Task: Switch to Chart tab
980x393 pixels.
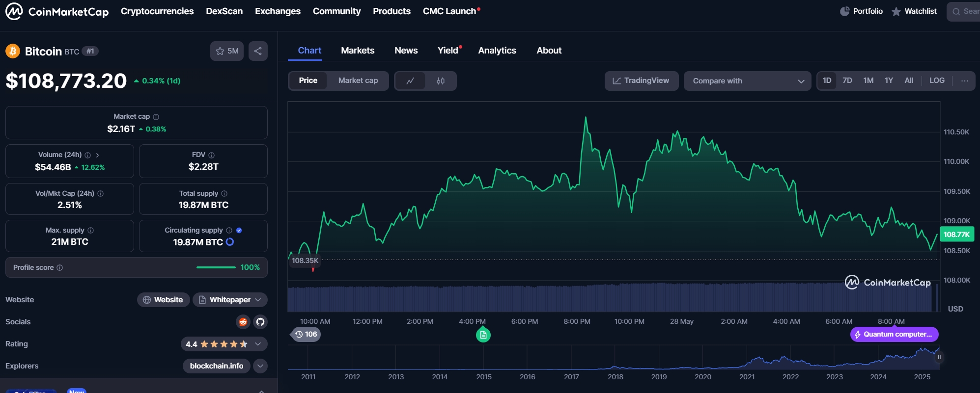Action: click(309, 51)
